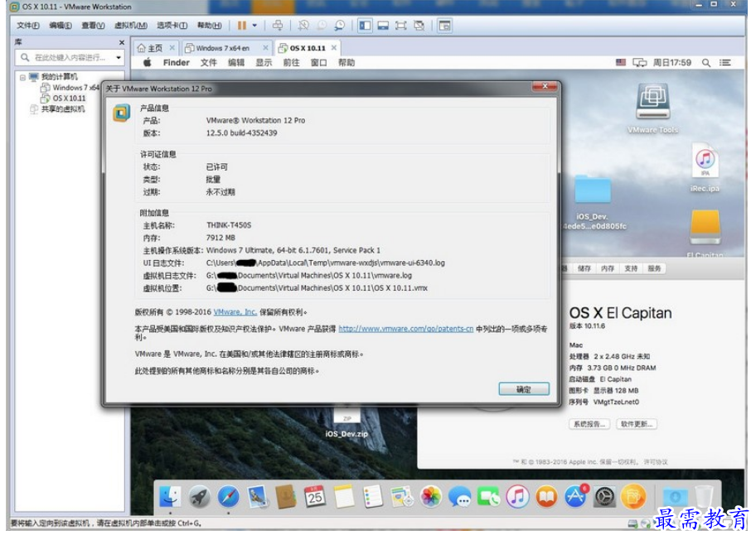The width and height of the screenshot is (756, 545).
Task: Click the 软件更新... button
Action: tap(637, 424)
